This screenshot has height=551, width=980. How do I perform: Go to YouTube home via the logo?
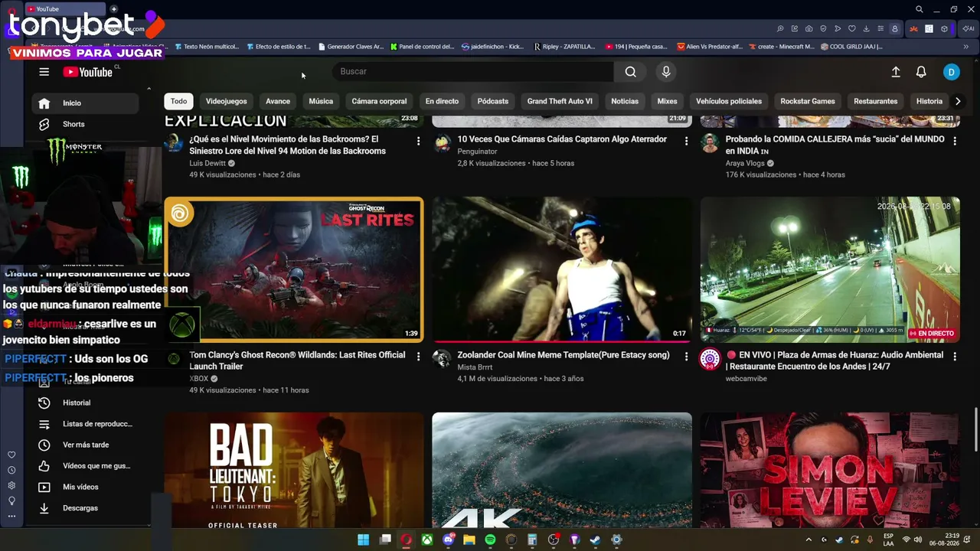coord(88,72)
